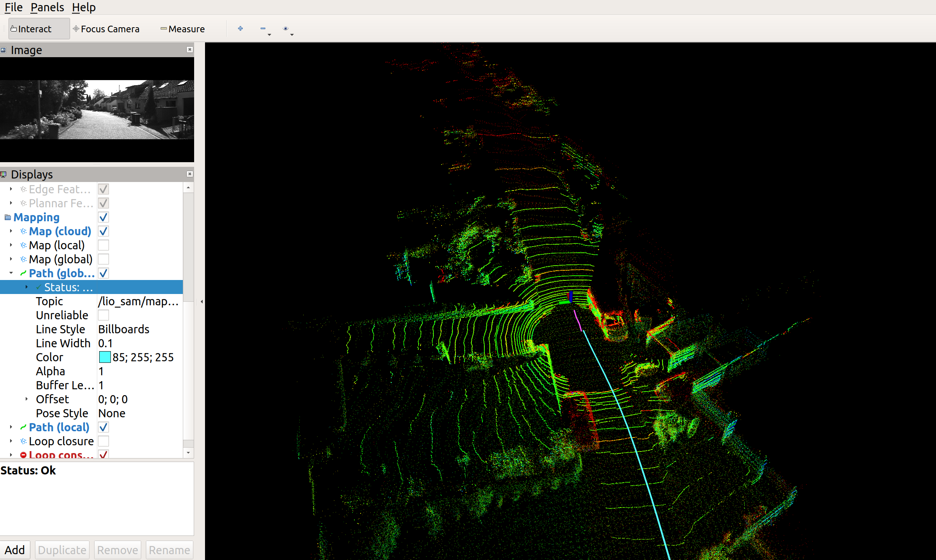Uncheck Map (cloud) display
The image size is (936, 560).
coord(103,231)
